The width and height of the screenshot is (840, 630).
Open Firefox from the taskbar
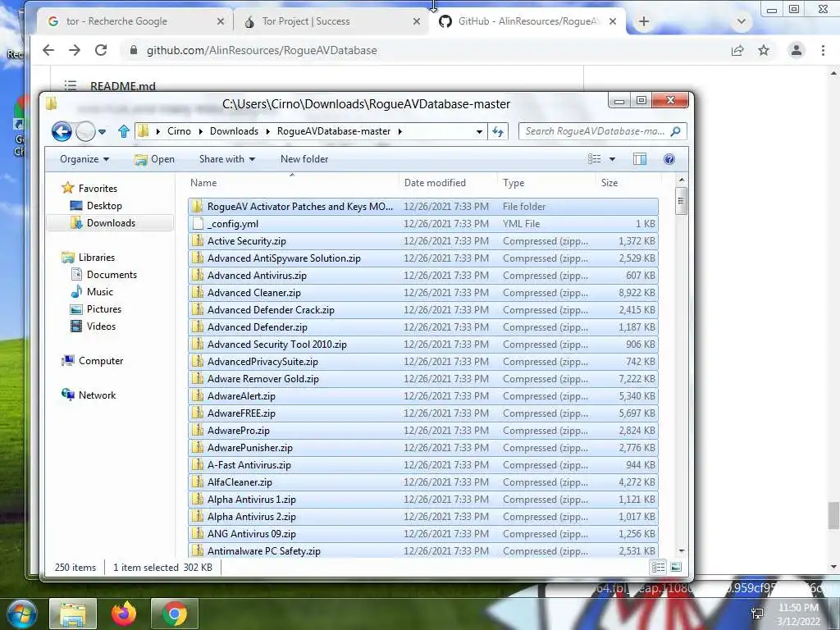tap(124, 614)
